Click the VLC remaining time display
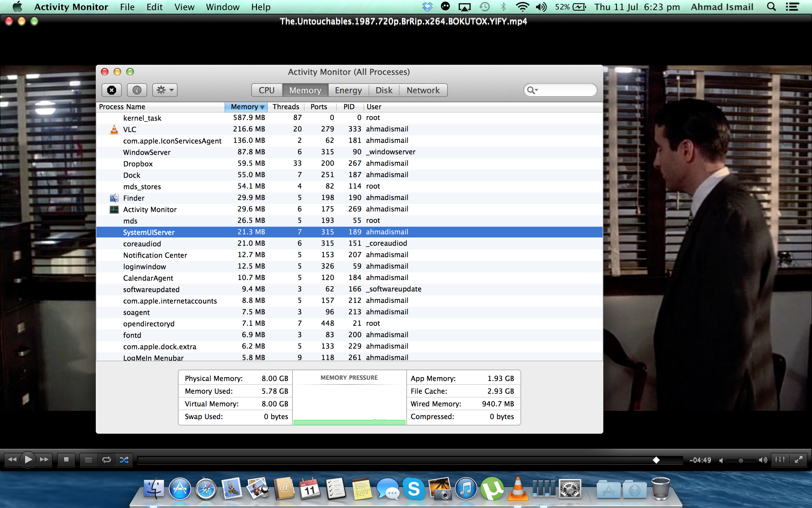 (700, 460)
